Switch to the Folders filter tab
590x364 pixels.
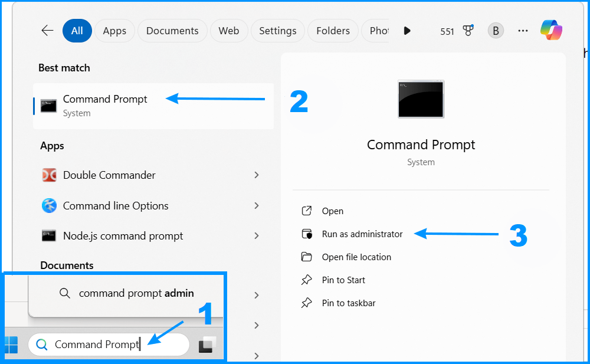point(333,31)
